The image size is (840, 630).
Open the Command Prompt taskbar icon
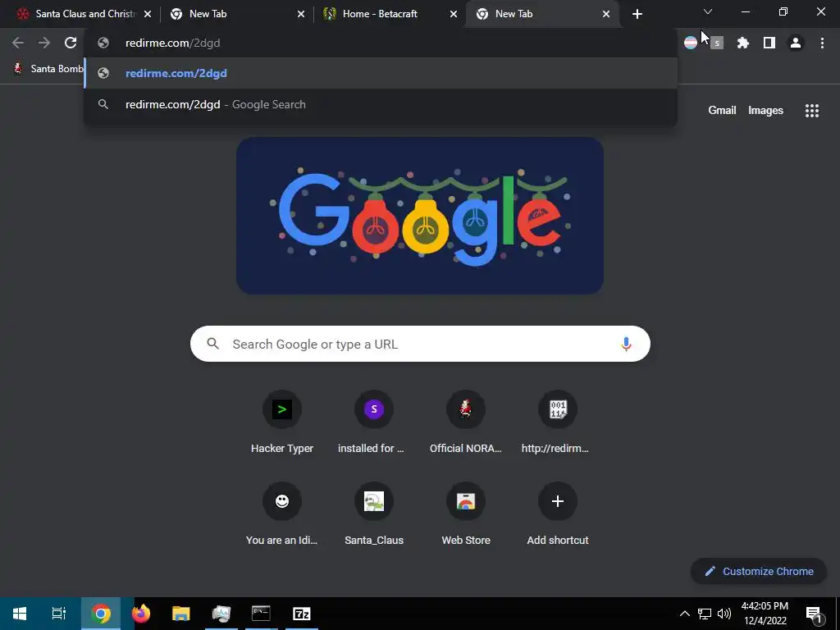(261, 614)
